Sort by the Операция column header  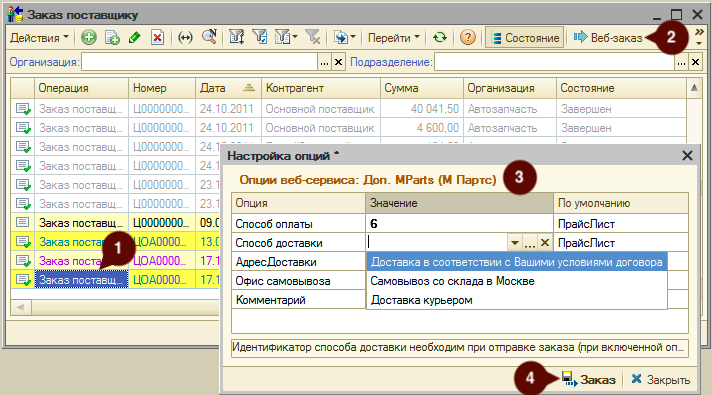click(81, 88)
